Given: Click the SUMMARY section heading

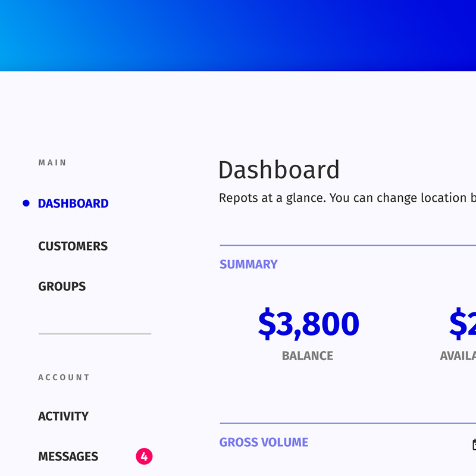Looking at the screenshot, I should [249, 264].
